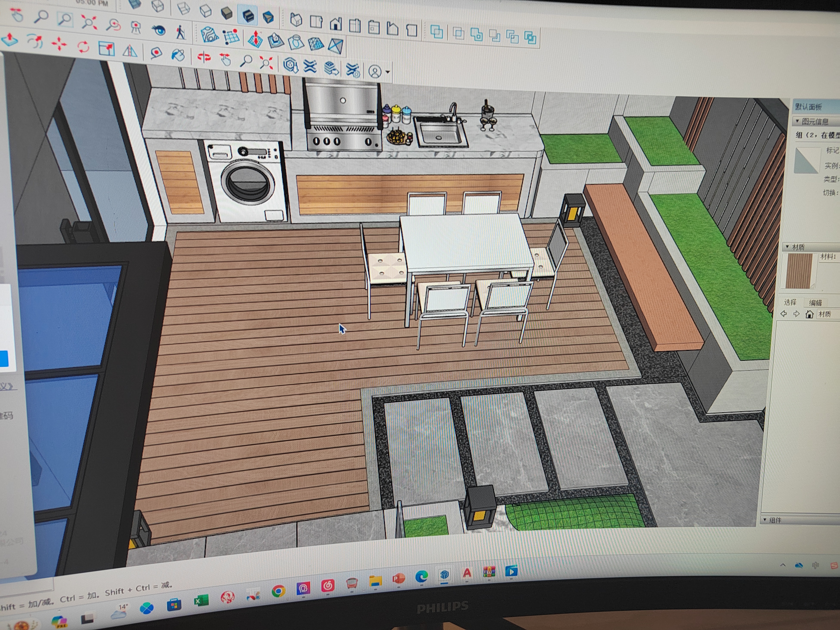Select the Sandbox Add Detail tool
This screenshot has height=630, width=840.
coord(316,44)
